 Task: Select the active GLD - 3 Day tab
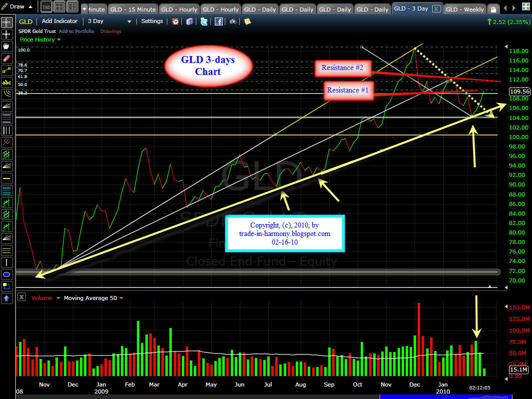[411, 8]
